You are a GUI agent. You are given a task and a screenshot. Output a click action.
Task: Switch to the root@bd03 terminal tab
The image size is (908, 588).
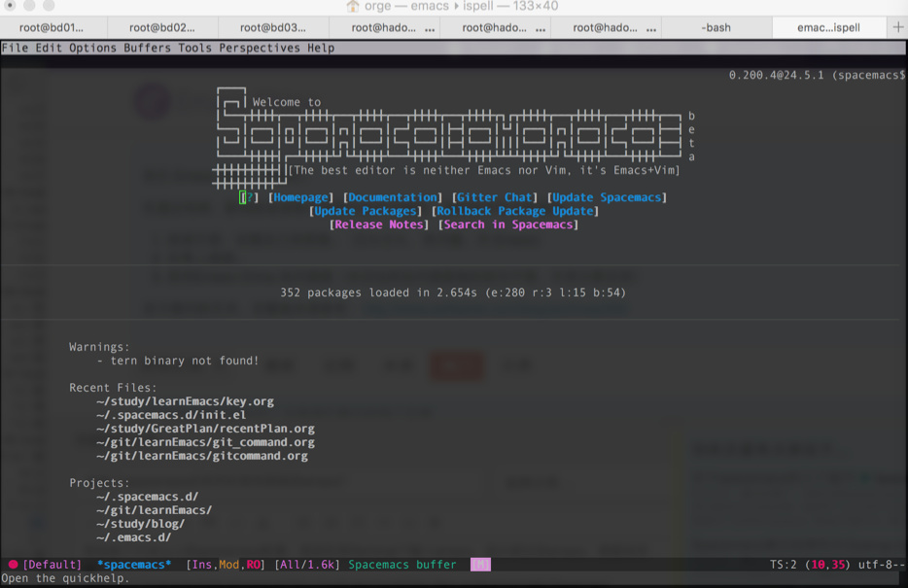click(x=273, y=27)
